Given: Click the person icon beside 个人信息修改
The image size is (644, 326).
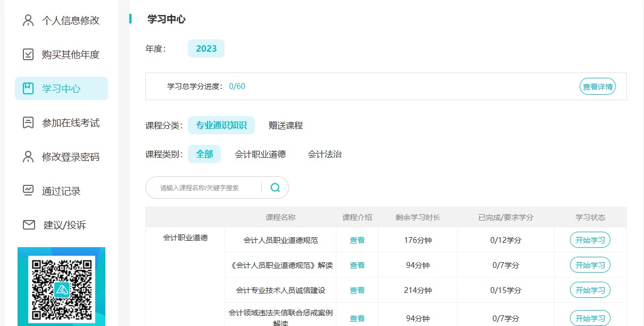Looking at the screenshot, I should coord(28,21).
